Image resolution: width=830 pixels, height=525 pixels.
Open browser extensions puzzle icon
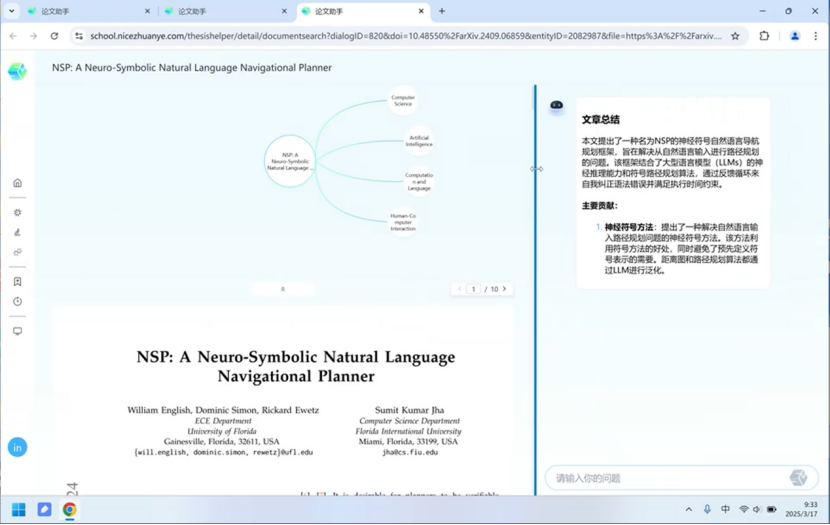(764, 36)
